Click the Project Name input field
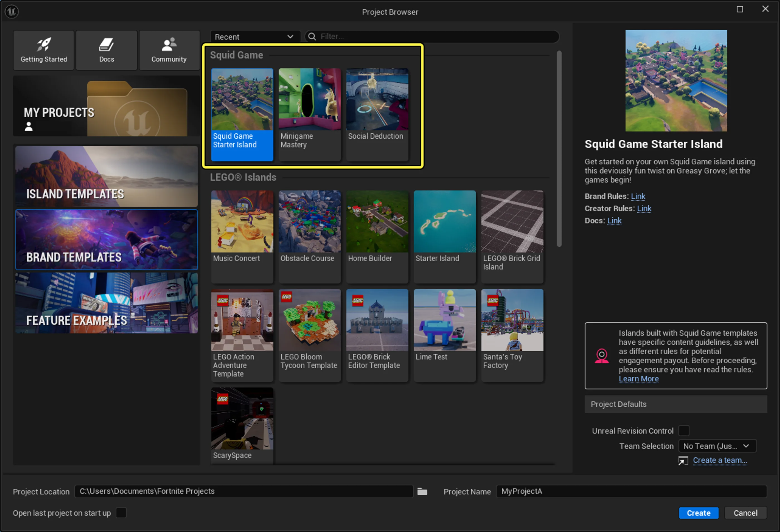The width and height of the screenshot is (780, 532). pyautogui.click(x=631, y=491)
